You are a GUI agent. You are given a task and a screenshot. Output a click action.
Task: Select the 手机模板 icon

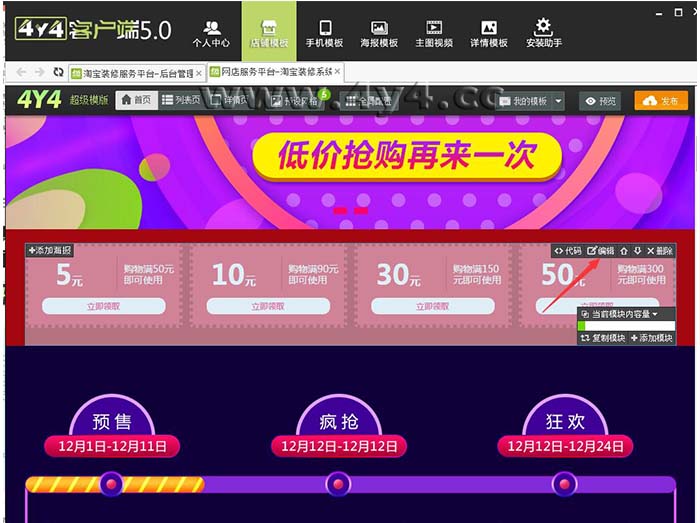pyautogui.click(x=324, y=32)
